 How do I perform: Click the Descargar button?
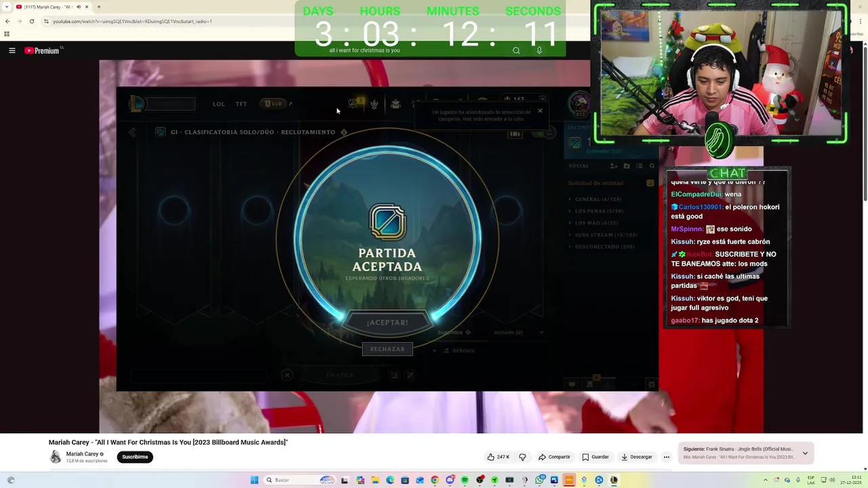pos(637,457)
